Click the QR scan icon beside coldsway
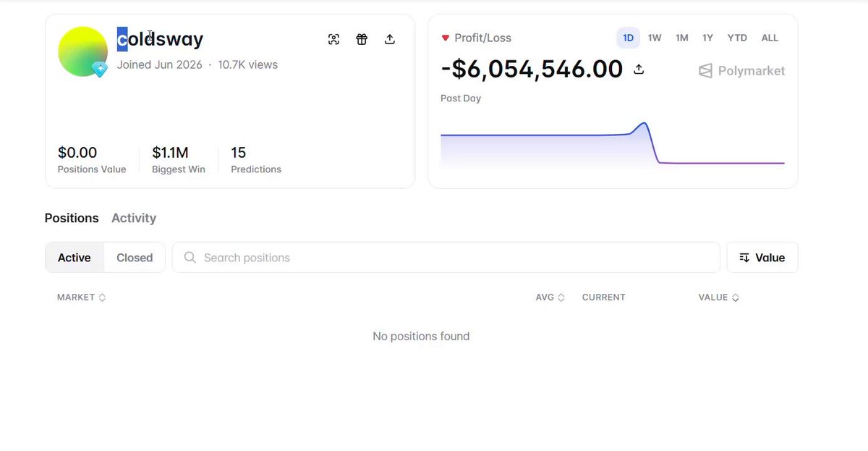This screenshot has height=451, width=868. pyautogui.click(x=333, y=39)
